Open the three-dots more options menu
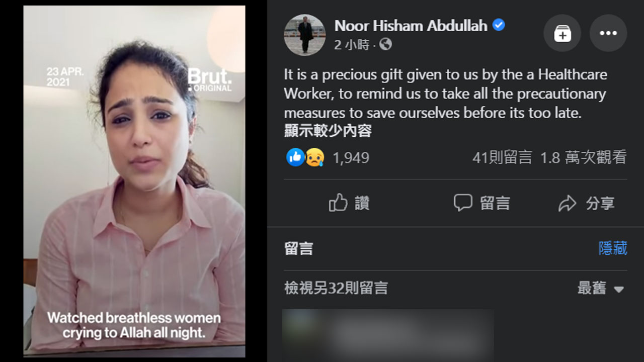 pyautogui.click(x=608, y=33)
